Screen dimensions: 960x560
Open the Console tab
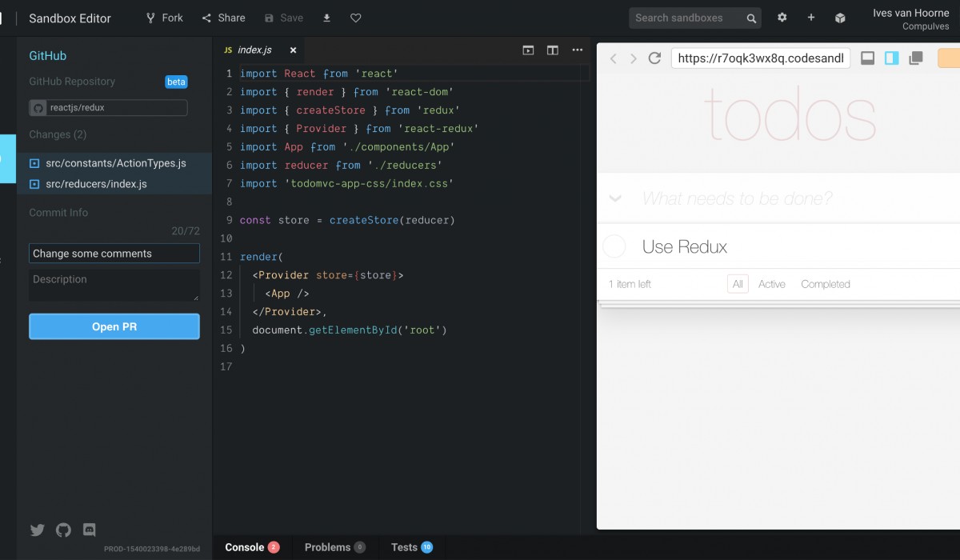point(252,547)
